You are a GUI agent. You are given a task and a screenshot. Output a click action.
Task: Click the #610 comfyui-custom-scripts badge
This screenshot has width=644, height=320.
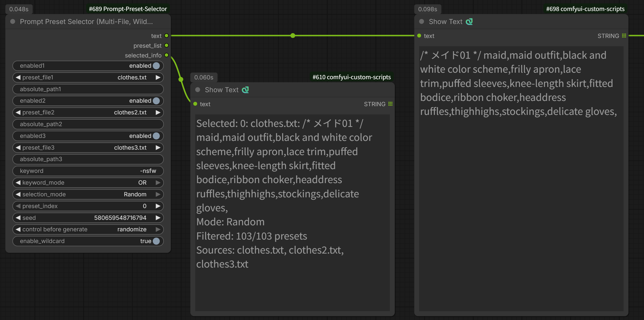[351, 77]
